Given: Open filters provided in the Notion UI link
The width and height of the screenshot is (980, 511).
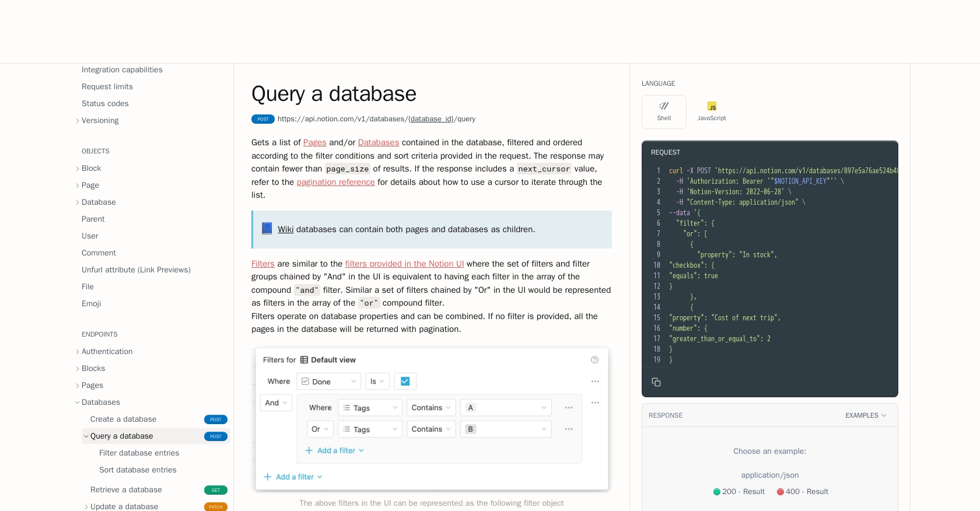Looking at the screenshot, I should (404, 264).
